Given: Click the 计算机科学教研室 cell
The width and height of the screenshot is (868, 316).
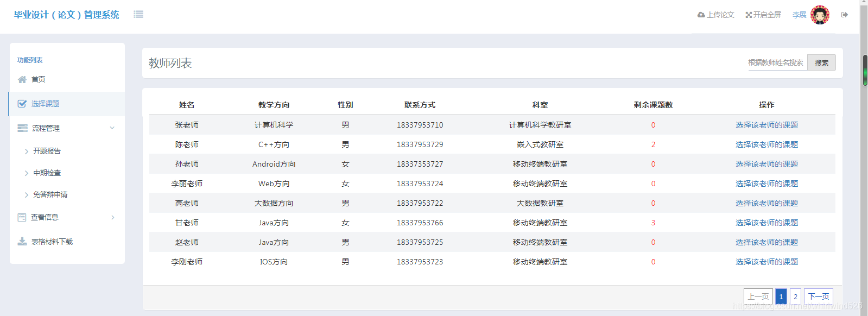Looking at the screenshot, I should 540,125.
